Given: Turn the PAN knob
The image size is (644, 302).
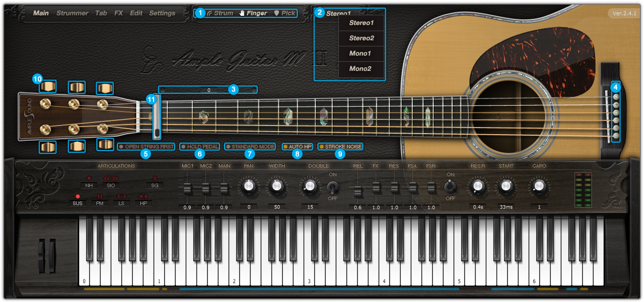Looking at the screenshot, I should tap(249, 187).
